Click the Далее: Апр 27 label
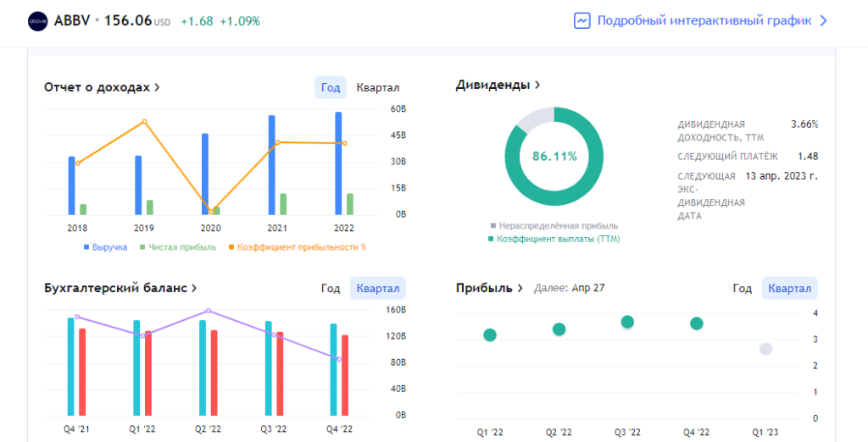Screen dimensions: 868x442 coord(569,288)
